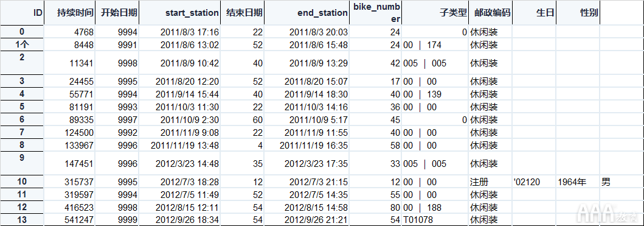The width and height of the screenshot is (644, 226).
Task: Select the 子类型 column header
Action: [x=435, y=13]
